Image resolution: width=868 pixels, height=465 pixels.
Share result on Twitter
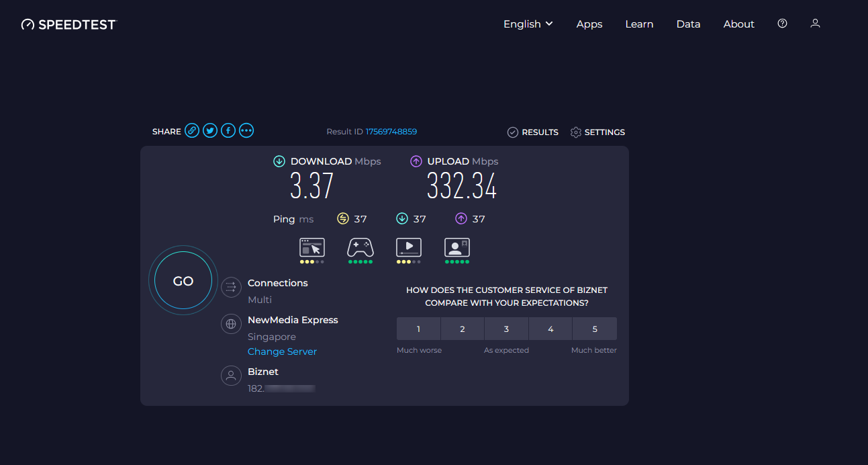coord(210,131)
